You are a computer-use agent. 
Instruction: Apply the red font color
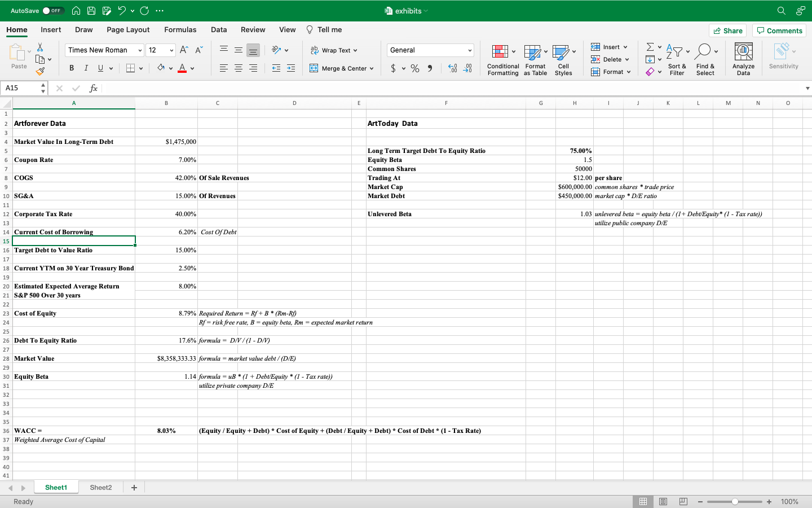click(182, 68)
